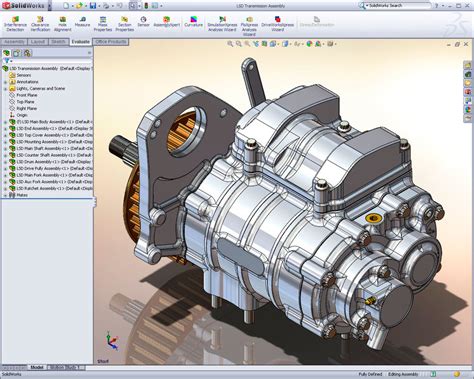Expand the Annotations tree node
Image resolution: width=474 pixels, height=379 pixels.
click(5, 82)
